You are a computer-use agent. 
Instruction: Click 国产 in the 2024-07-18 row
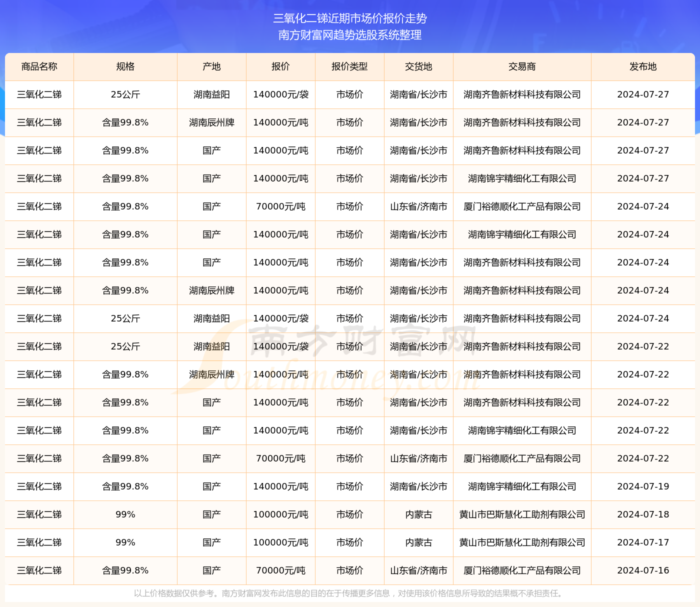[211, 514]
